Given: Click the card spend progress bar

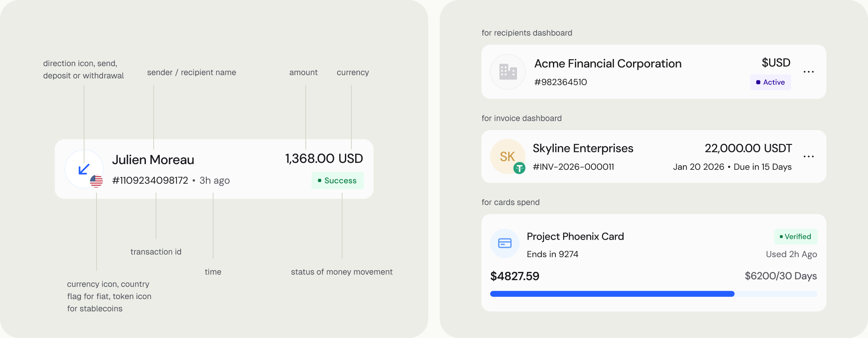Looking at the screenshot, I should tap(653, 294).
